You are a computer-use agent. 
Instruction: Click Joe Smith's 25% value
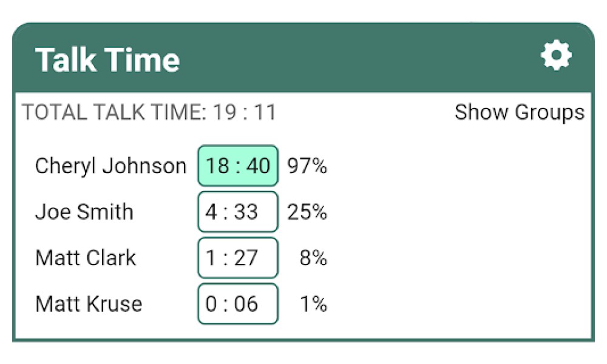[x=307, y=212]
